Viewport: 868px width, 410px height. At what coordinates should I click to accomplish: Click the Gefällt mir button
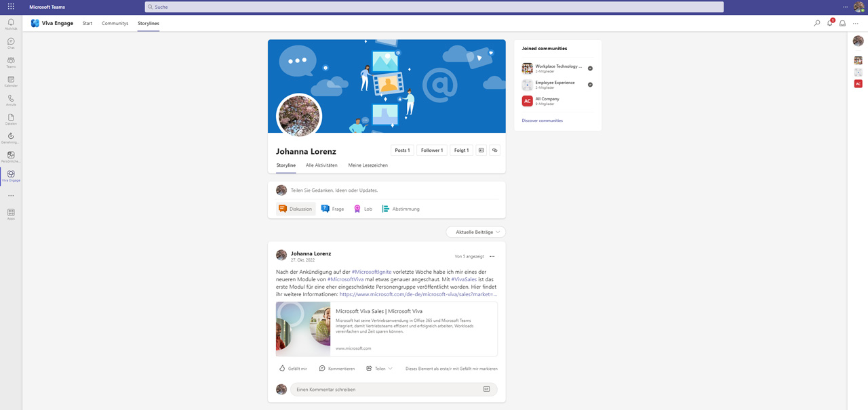click(293, 369)
